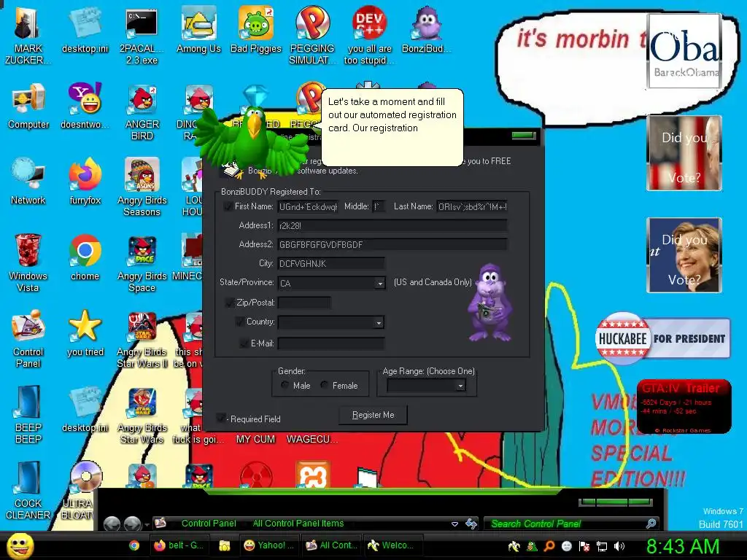Switch to 'All Cont...' taskbar window
This screenshot has width=747, height=560.
point(332,545)
